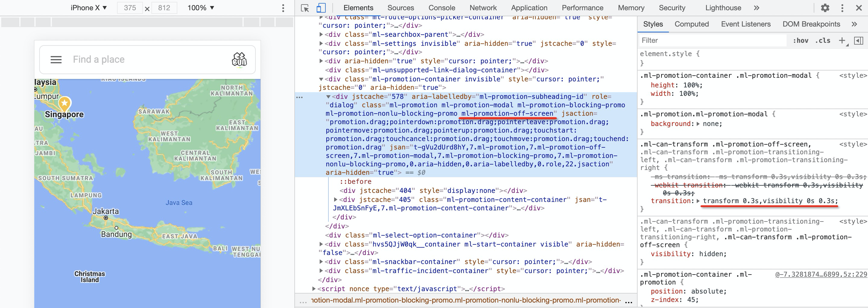
Task: Expand the ml-promotion-content-container div node
Action: pyautogui.click(x=336, y=200)
